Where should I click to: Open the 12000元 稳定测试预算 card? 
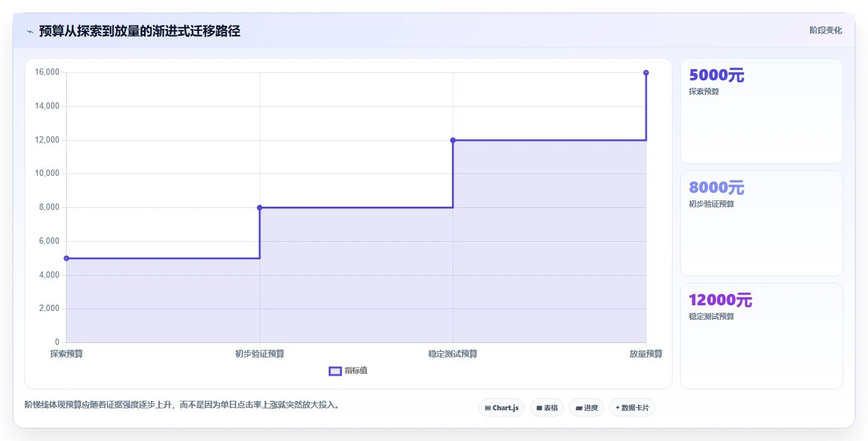click(761, 335)
